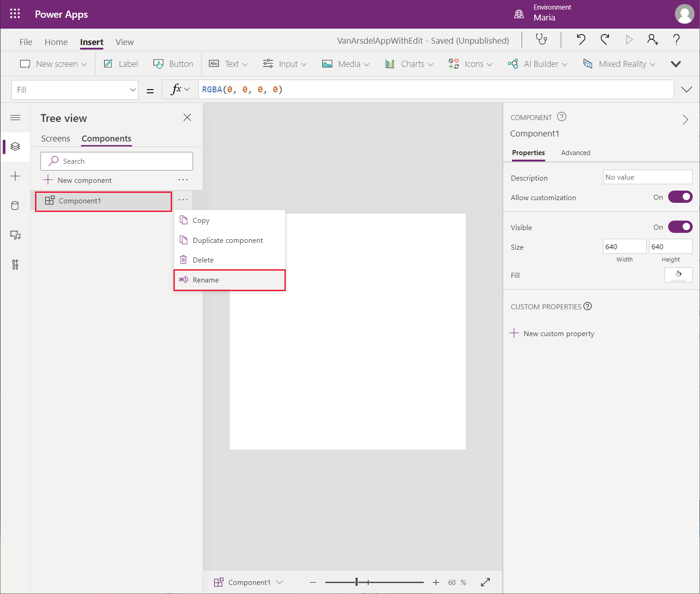Click the Tree view search box

tap(117, 161)
